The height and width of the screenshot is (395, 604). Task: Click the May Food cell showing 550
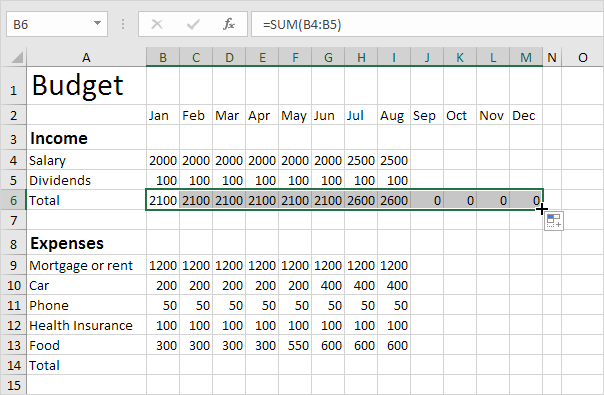click(x=295, y=345)
